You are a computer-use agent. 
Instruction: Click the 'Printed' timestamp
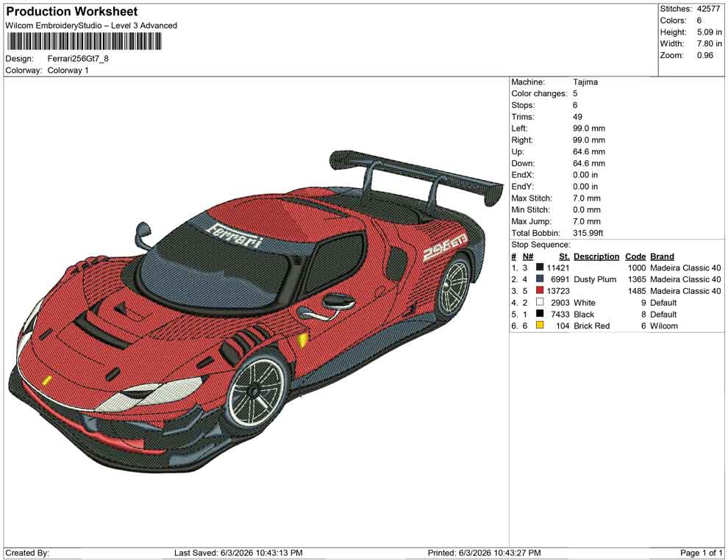click(485, 553)
